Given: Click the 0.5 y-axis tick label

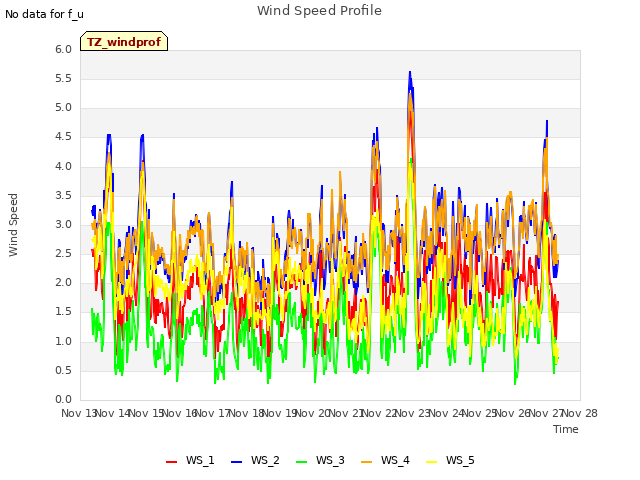Looking at the screenshot, I should (x=63, y=371).
